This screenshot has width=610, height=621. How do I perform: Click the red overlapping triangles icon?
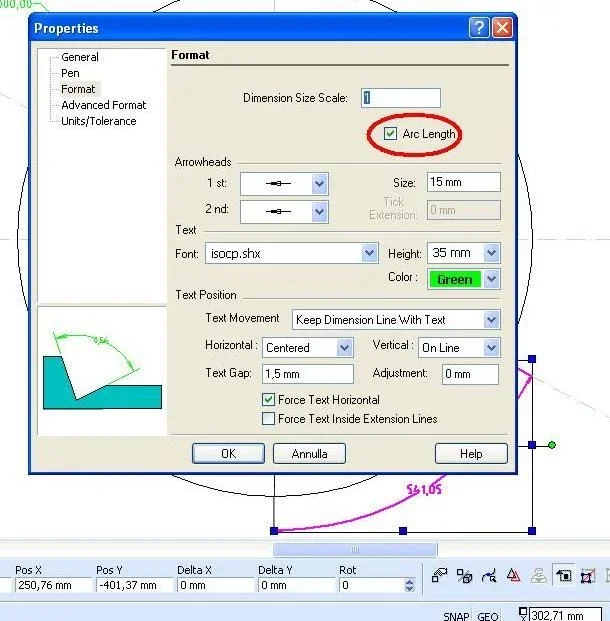coord(513,575)
